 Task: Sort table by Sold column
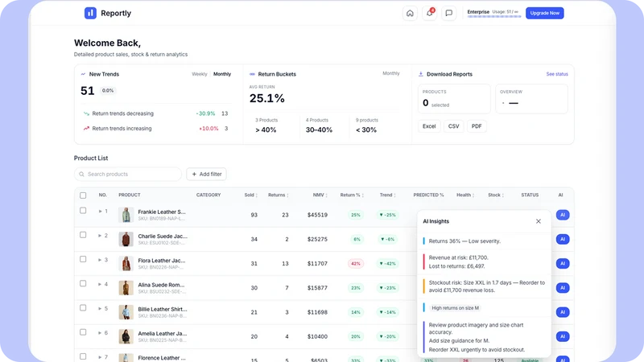[x=251, y=195]
